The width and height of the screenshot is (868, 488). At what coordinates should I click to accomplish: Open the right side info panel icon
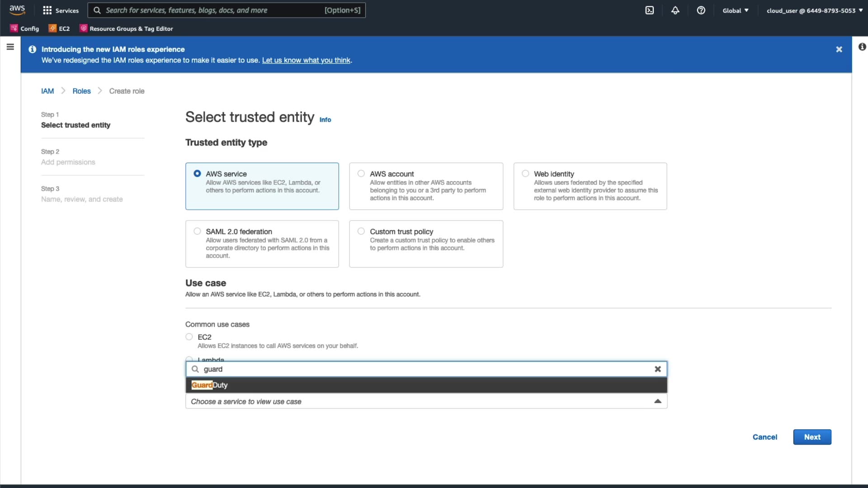[x=862, y=47]
